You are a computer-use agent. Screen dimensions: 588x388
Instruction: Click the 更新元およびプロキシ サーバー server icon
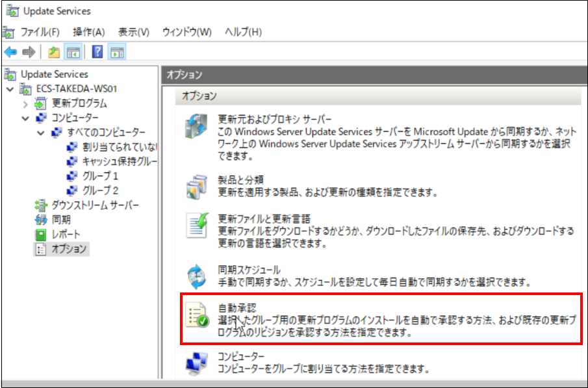(x=196, y=126)
